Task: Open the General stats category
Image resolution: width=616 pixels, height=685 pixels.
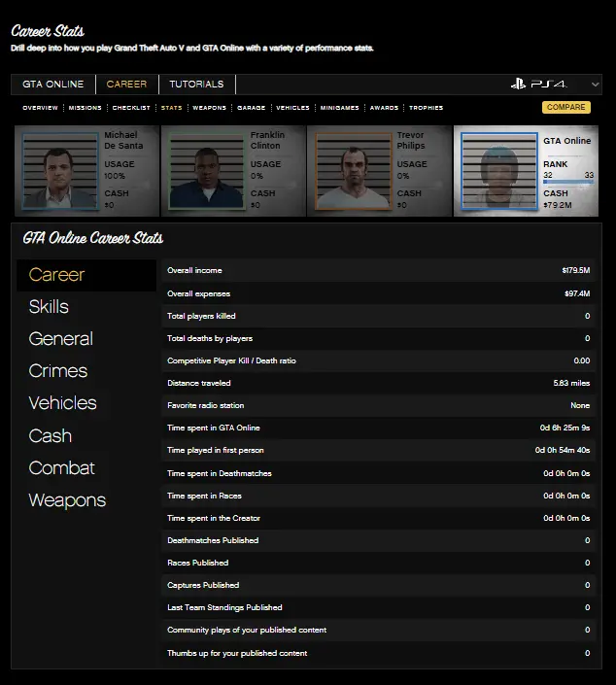Action: pyautogui.click(x=61, y=338)
